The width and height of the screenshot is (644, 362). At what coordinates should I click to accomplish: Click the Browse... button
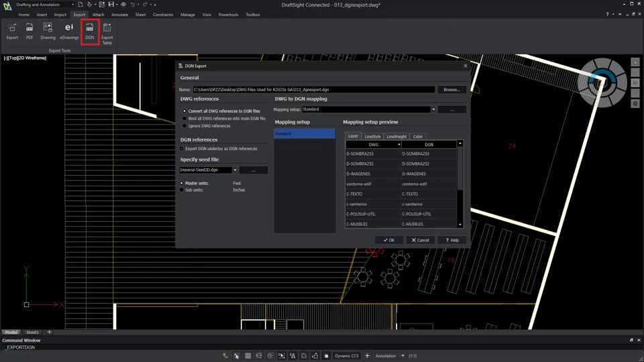[x=451, y=89]
